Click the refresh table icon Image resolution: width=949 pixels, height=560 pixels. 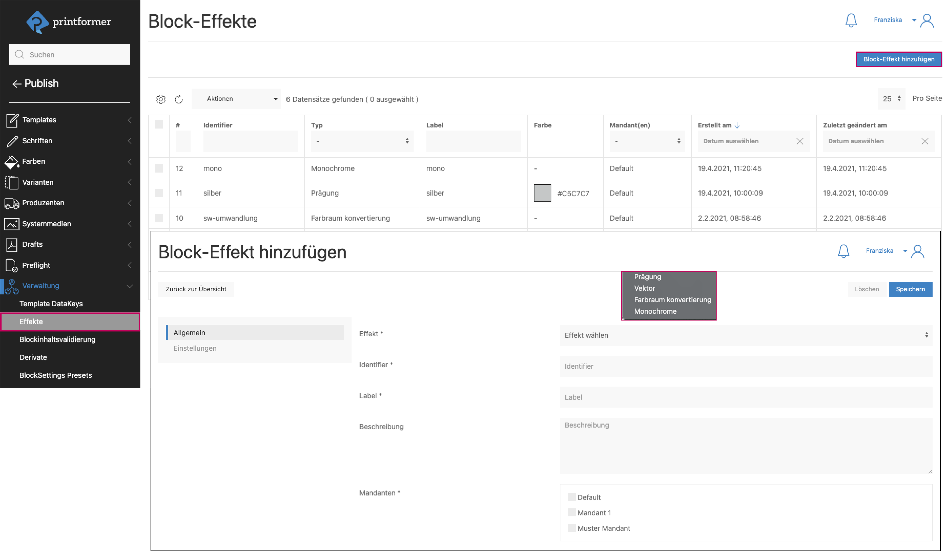tap(179, 99)
